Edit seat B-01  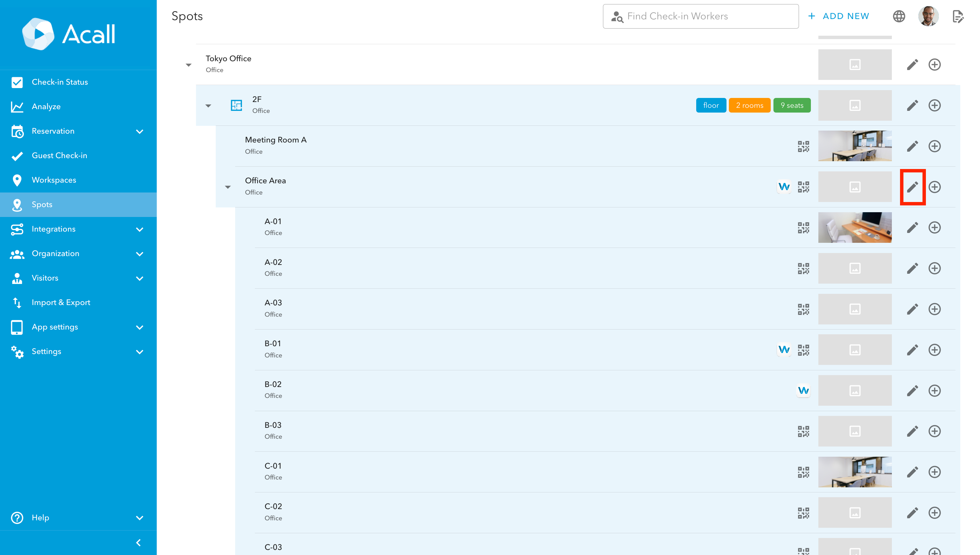point(912,350)
